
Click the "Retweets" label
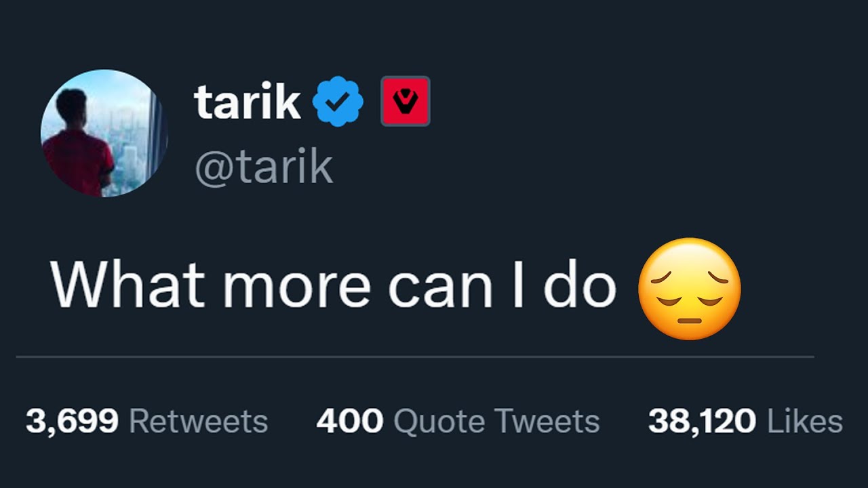[x=198, y=422]
